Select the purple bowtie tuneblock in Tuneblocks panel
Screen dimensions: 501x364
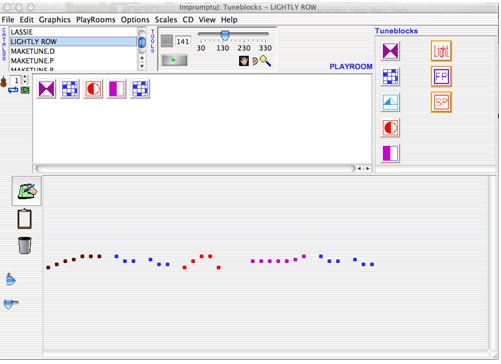[390, 51]
